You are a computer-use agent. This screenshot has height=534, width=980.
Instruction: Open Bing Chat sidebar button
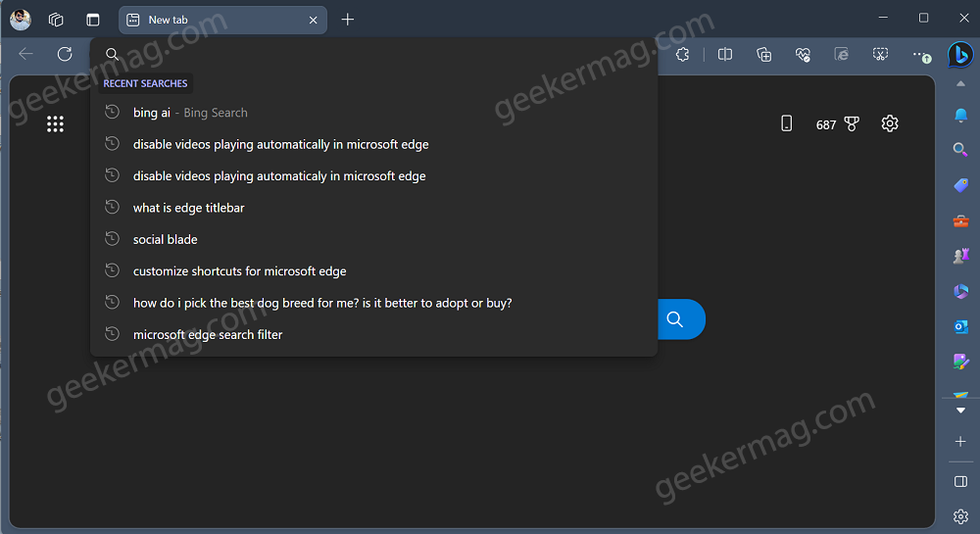(960, 54)
